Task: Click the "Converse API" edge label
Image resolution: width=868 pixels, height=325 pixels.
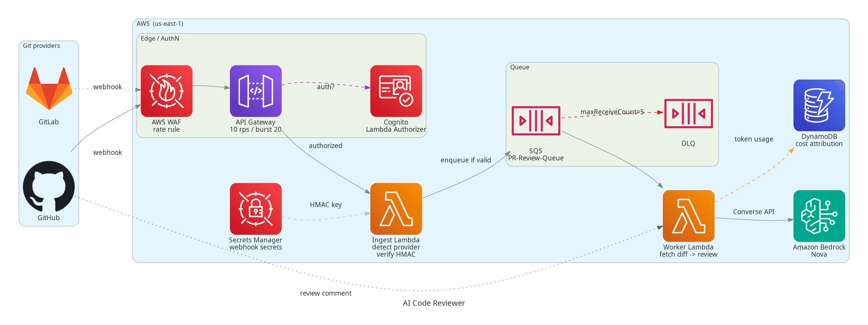Action: [x=753, y=212]
